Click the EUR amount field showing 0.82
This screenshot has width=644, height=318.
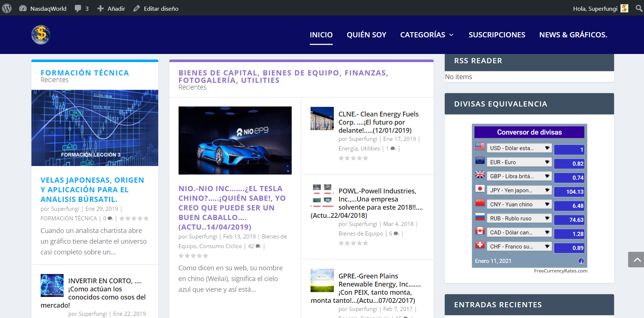(x=569, y=163)
